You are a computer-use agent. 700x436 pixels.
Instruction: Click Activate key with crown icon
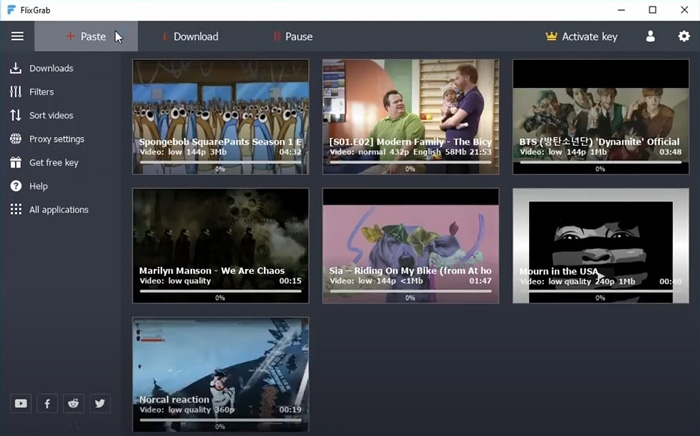coord(581,37)
